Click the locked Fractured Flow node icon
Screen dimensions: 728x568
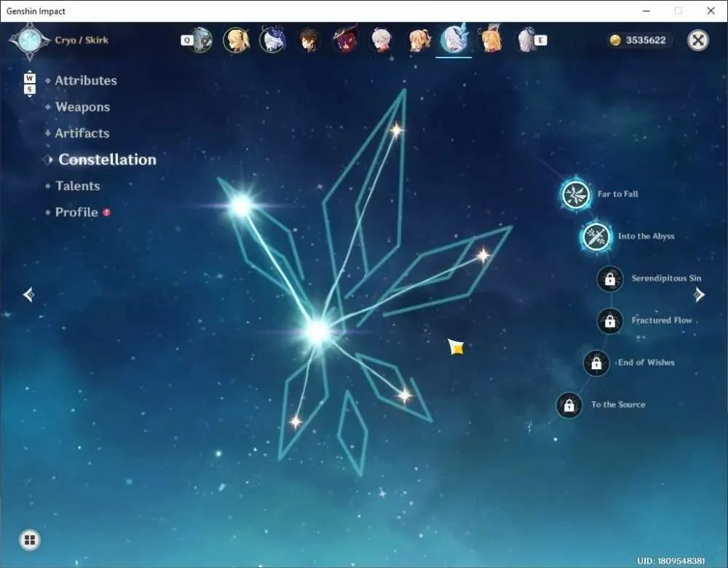(x=610, y=320)
